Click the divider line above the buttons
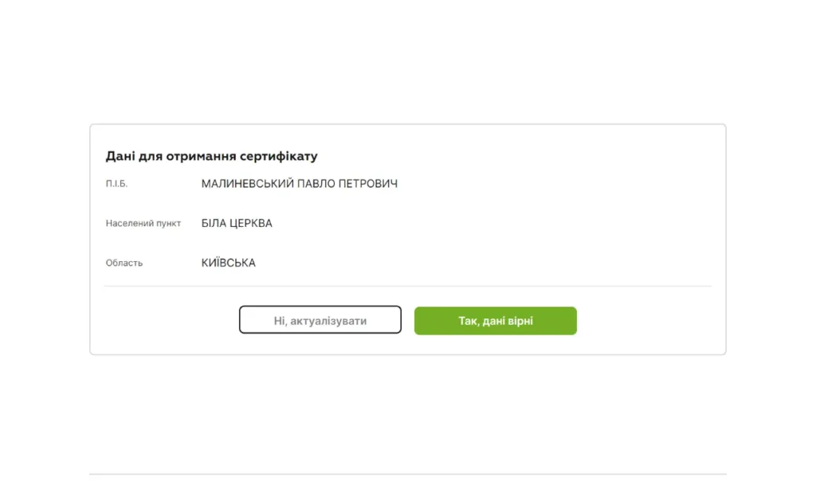This screenshot has height=504, width=816. point(408,286)
